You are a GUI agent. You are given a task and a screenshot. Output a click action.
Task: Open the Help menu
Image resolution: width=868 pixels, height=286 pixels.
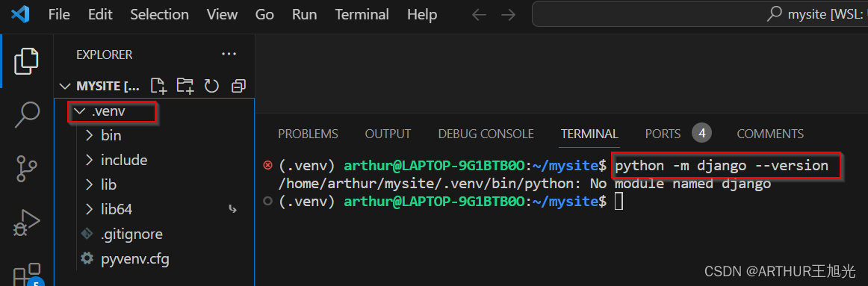coord(422,14)
